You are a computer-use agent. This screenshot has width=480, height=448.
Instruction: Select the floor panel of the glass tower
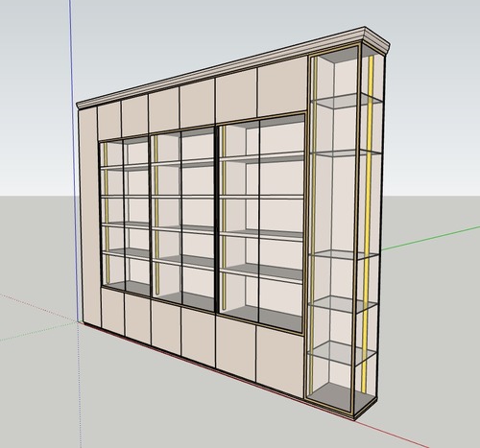[341, 396]
